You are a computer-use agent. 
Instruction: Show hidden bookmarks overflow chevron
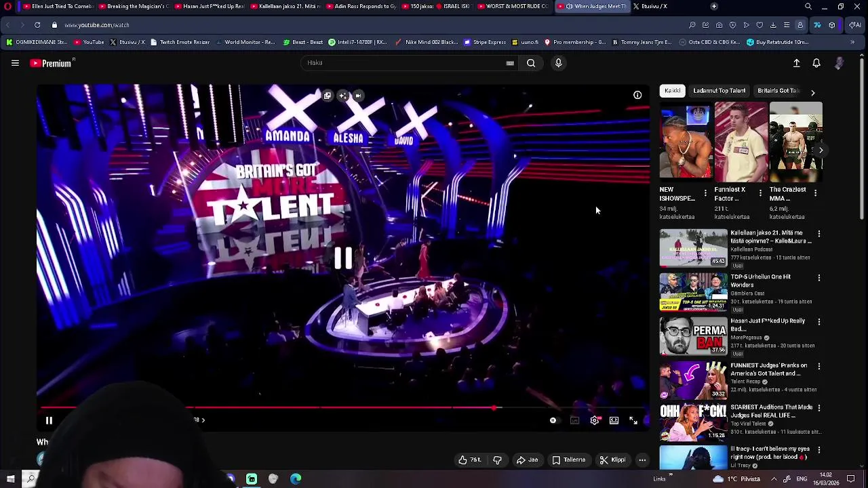click(x=852, y=42)
